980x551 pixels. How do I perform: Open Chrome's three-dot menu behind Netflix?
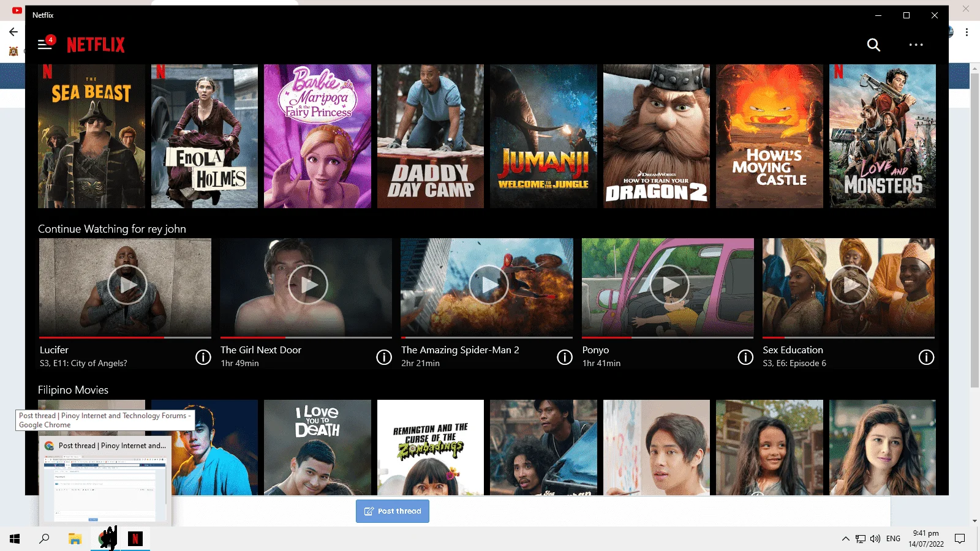point(967,32)
